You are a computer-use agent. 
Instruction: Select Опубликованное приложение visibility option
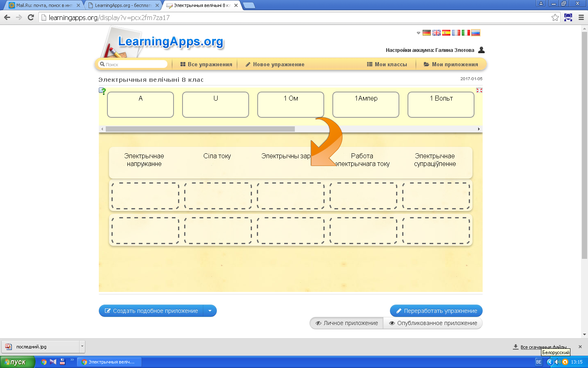[x=433, y=323]
